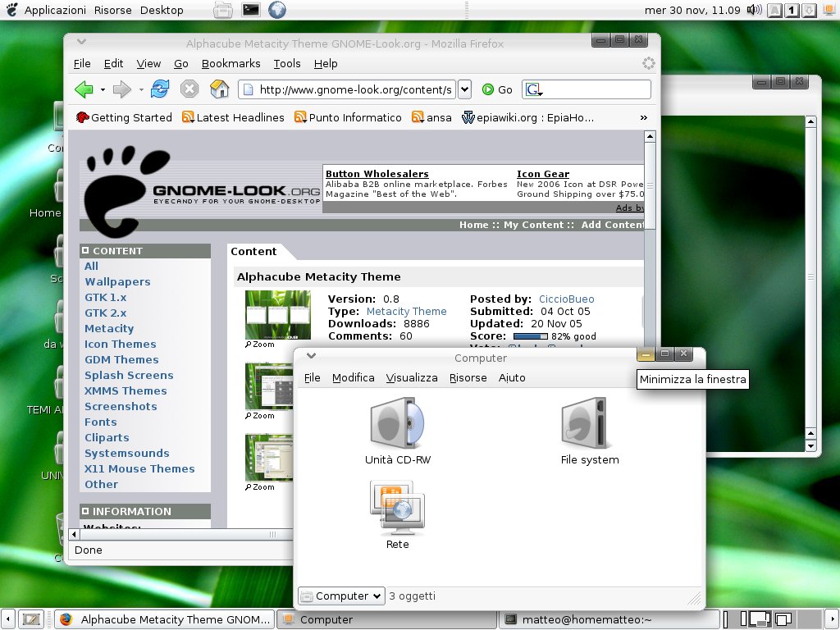Click the Firefox Back arrow icon
840x630 pixels.
coord(84,89)
